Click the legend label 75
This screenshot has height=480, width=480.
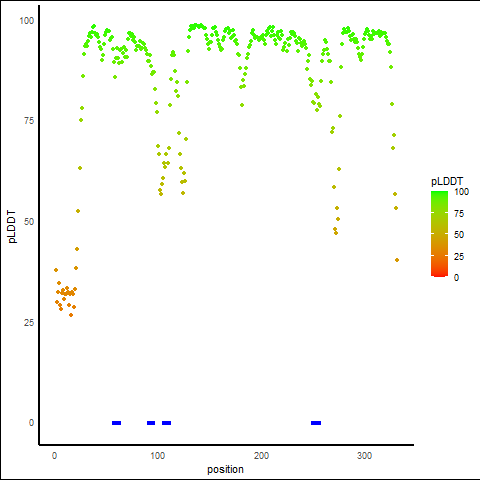coord(459,214)
